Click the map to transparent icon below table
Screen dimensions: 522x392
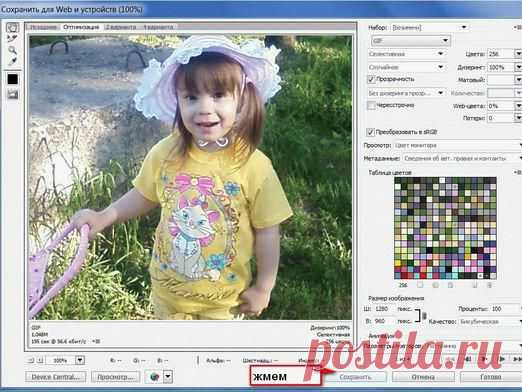point(420,285)
